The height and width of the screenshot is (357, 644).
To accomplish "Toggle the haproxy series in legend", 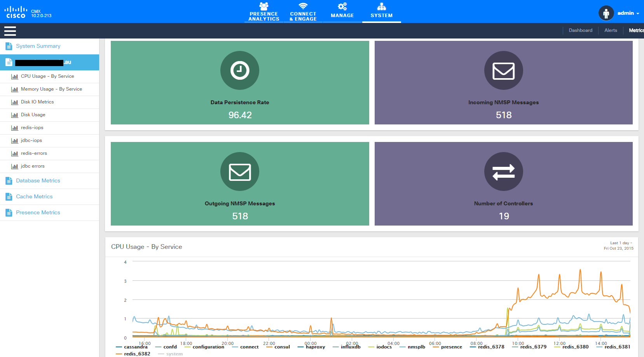I will (x=315, y=347).
